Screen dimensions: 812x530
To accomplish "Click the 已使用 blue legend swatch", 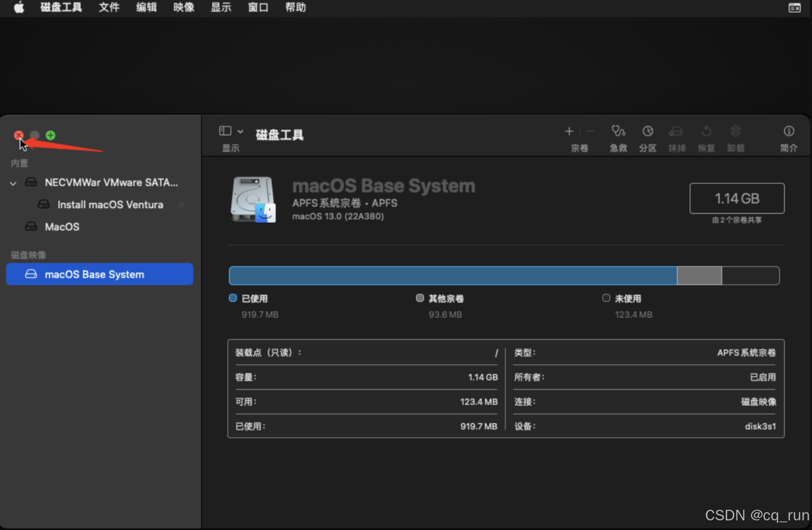I will pyautogui.click(x=233, y=298).
